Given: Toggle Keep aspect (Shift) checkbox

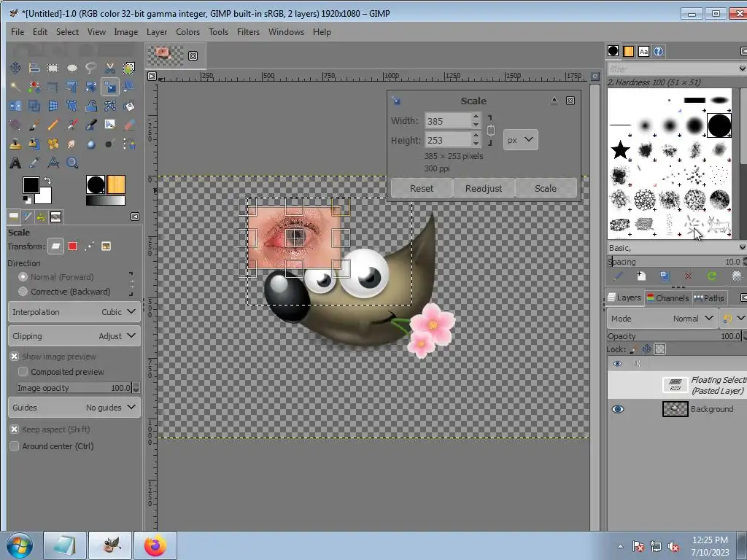Looking at the screenshot, I should (15, 429).
